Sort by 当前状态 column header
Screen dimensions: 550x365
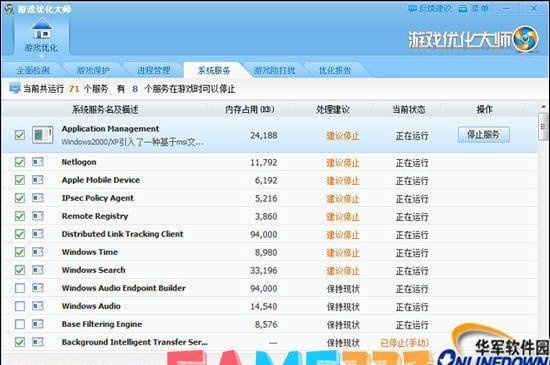pyautogui.click(x=409, y=109)
